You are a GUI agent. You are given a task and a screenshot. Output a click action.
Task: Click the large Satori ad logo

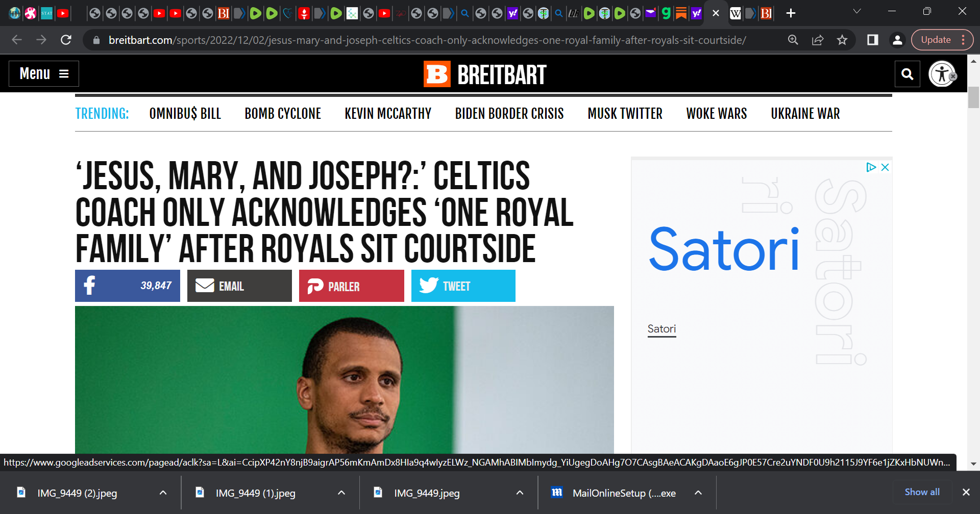click(x=724, y=250)
